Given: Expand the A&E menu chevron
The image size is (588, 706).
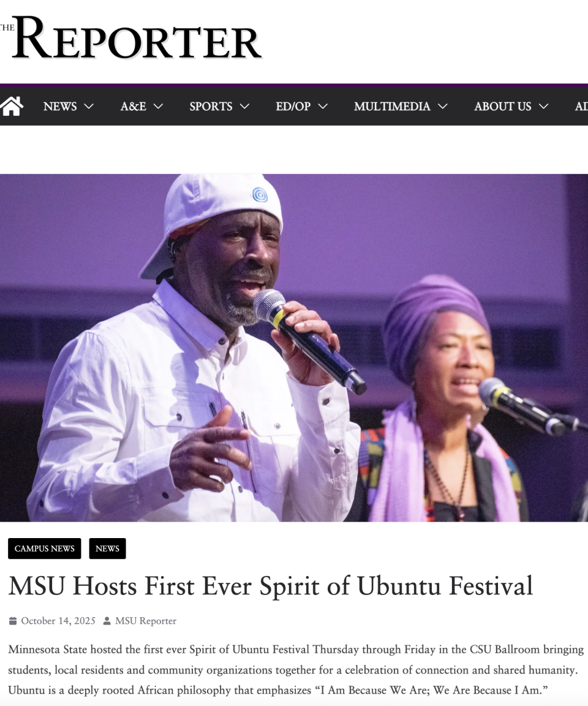Looking at the screenshot, I should (159, 106).
